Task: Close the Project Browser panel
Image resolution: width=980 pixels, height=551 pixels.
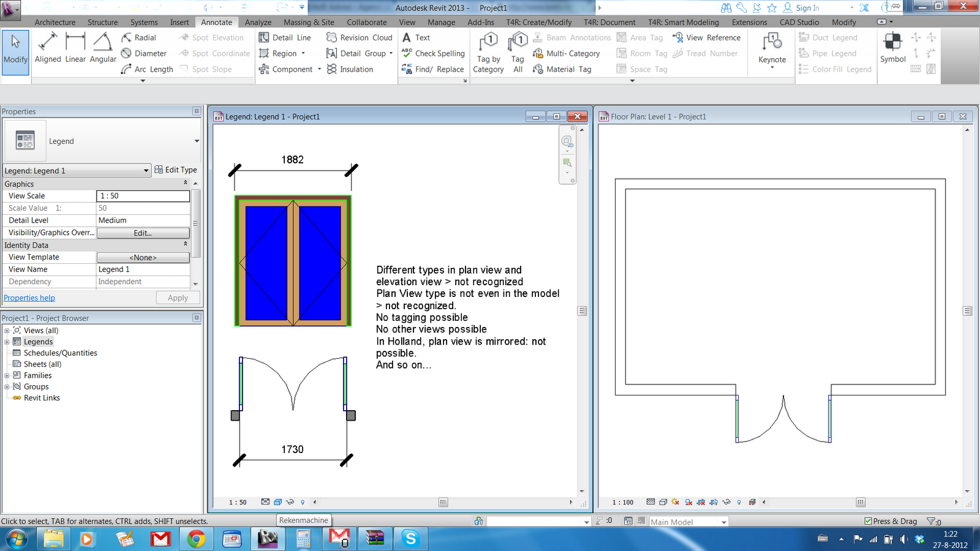Action: coord(197,318)
